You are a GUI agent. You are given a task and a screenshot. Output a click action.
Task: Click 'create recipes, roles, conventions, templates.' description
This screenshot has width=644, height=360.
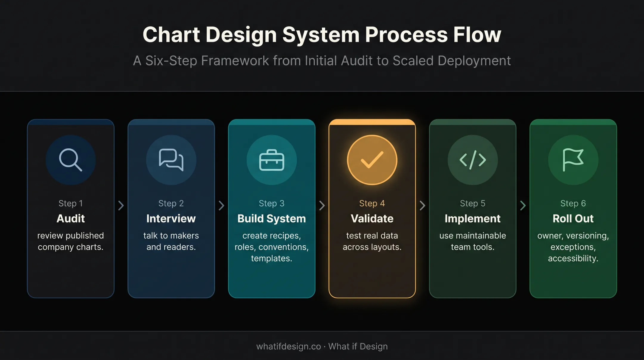tap(272, 247)
